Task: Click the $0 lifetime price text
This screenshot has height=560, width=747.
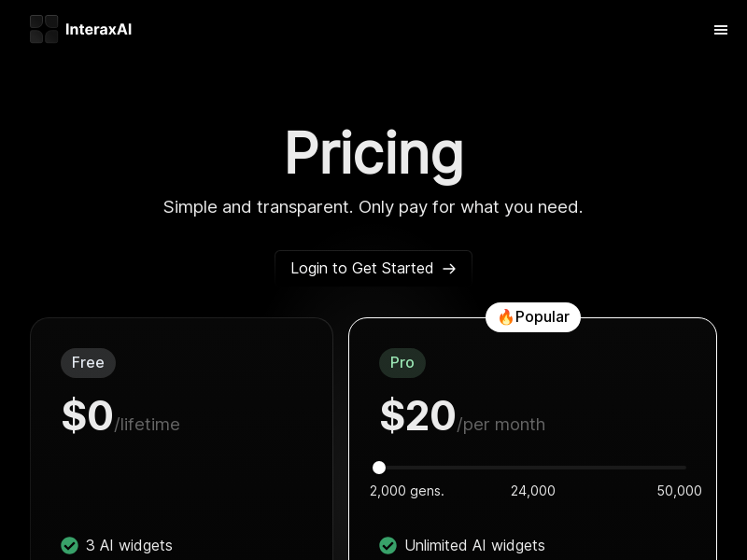Action: tap(121, 416)
